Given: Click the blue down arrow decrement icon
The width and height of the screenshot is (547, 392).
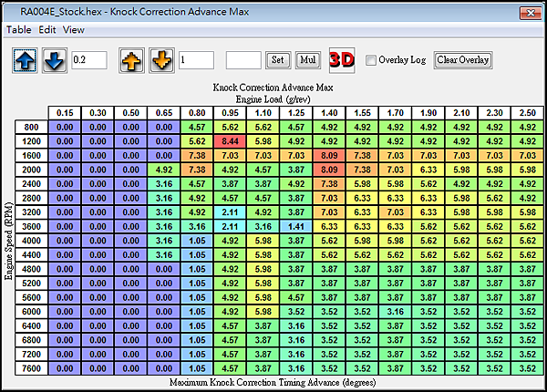Looking at the screenshot, I should 55,60.
